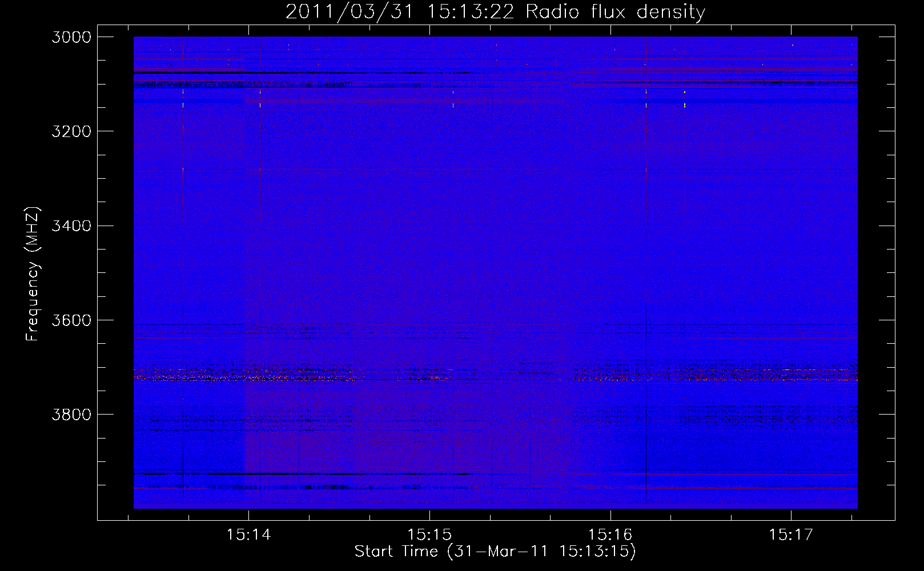Click the 'Frequency (MHZ)' axis title
This screenshot has height=571, width=924.
point(33,274)
